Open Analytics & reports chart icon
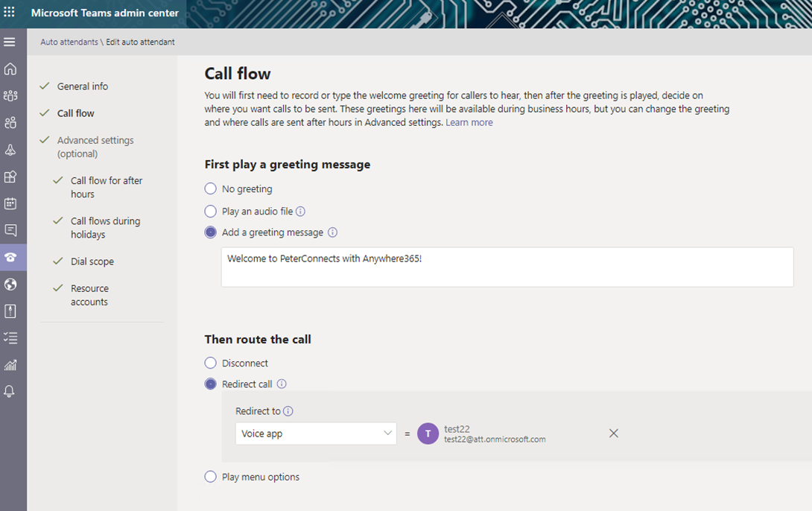This screenshot has height=511, width=812. 10,365
